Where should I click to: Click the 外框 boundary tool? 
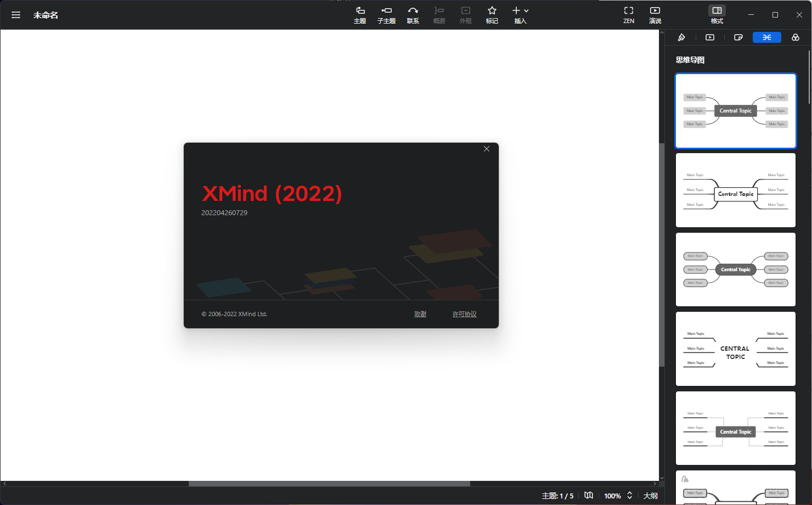pyautogui.click(x=466, y=15)
